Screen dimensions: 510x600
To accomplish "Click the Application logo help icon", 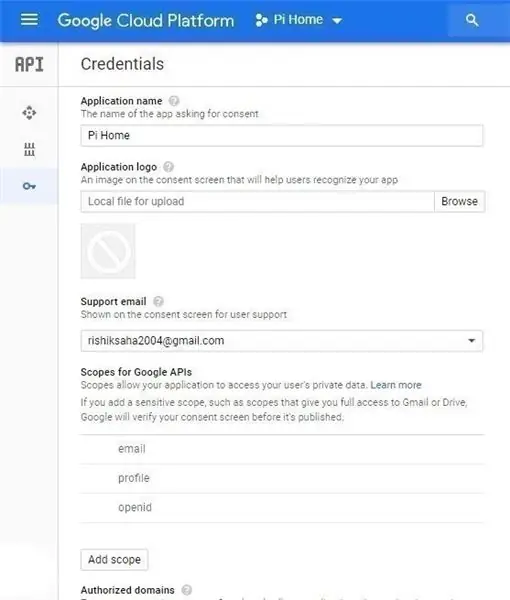I will tap(168, 167).
